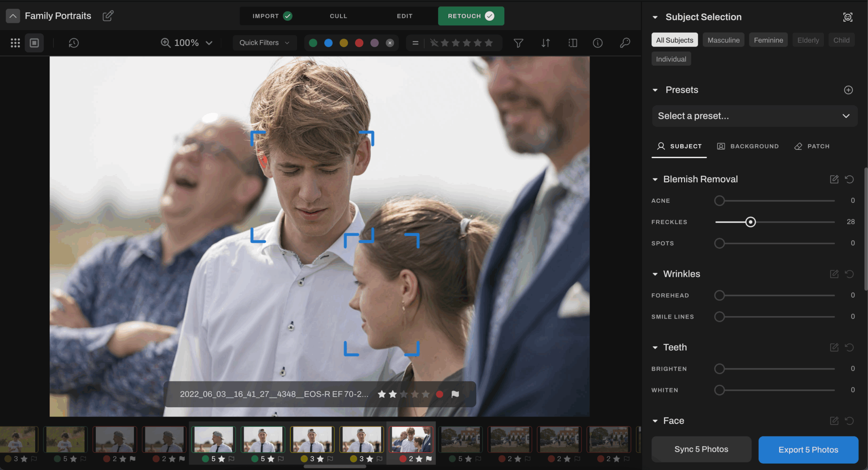Toggle the before/after split view

click(572, 42)
